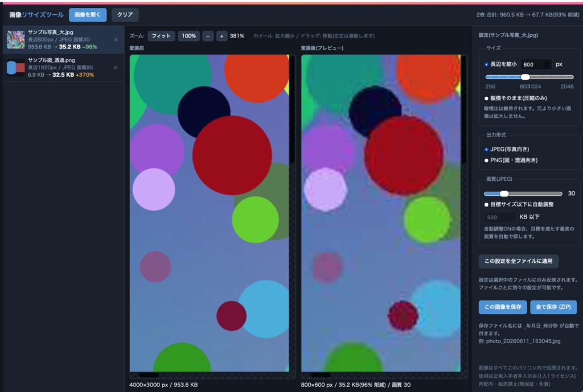Click the 変換前 original image view
The height and width of the screenshot is (392, 583).
pyautogui.click(x=210, y=213)
